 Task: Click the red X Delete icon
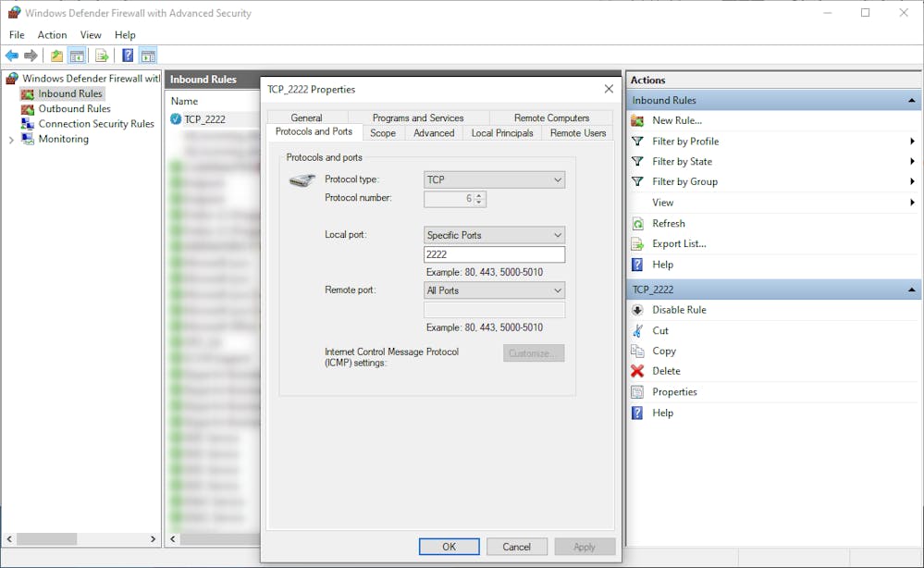[x=637, y=371]
